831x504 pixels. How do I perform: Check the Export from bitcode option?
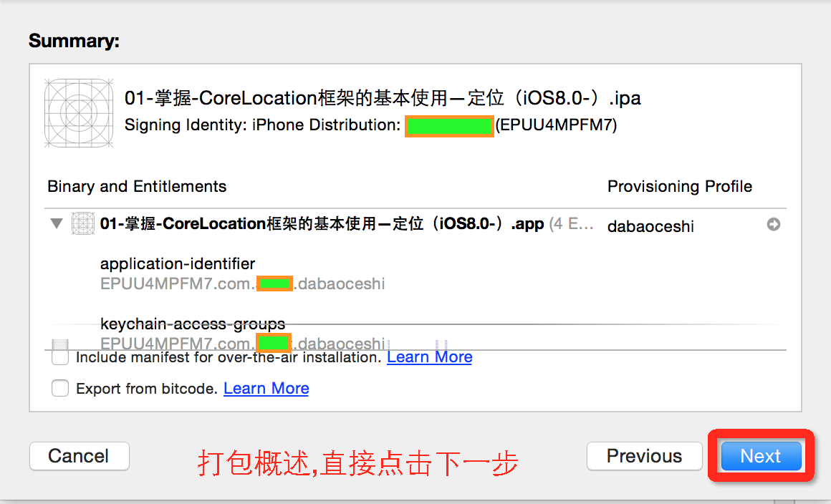(60, 388)
